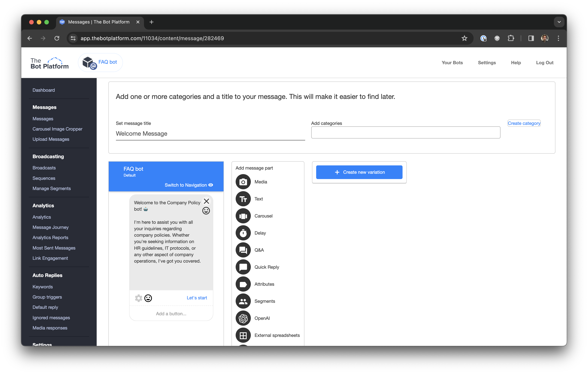The height and width of the screenshot is (374, 588).
Task: Open emoji picker for welcome text
Action: (206, 210)
